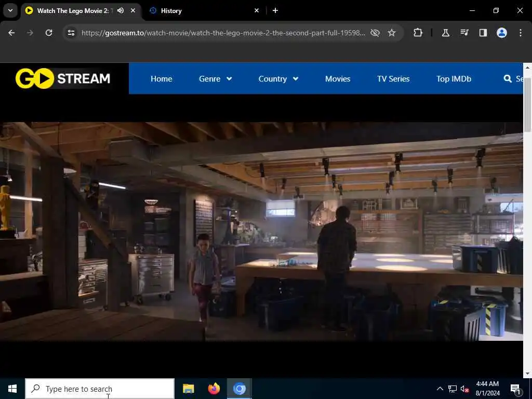This screenshot has height=399, width=532.
Task: Open the media controls icon
Action: [x=464, y=33]
